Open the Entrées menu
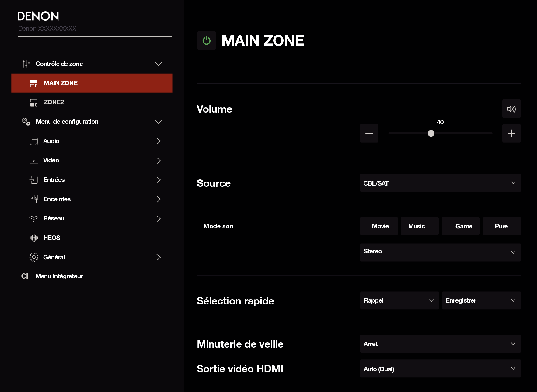The height and width of the screenshot is (392, 537). coord(54,180)
